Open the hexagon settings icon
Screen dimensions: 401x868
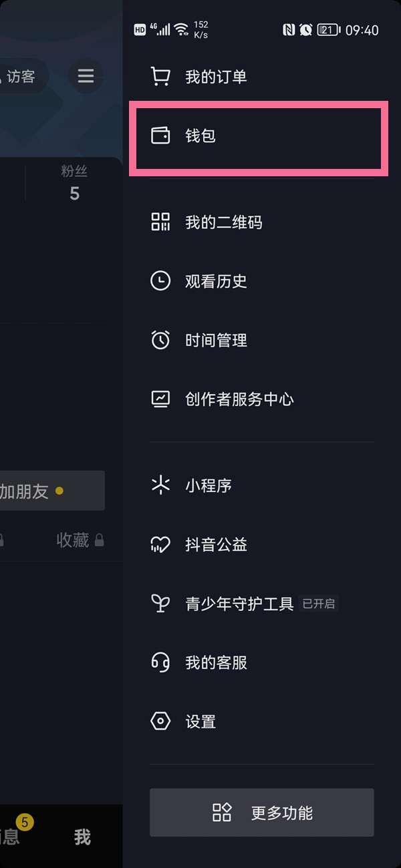click(x=160, y=722)
